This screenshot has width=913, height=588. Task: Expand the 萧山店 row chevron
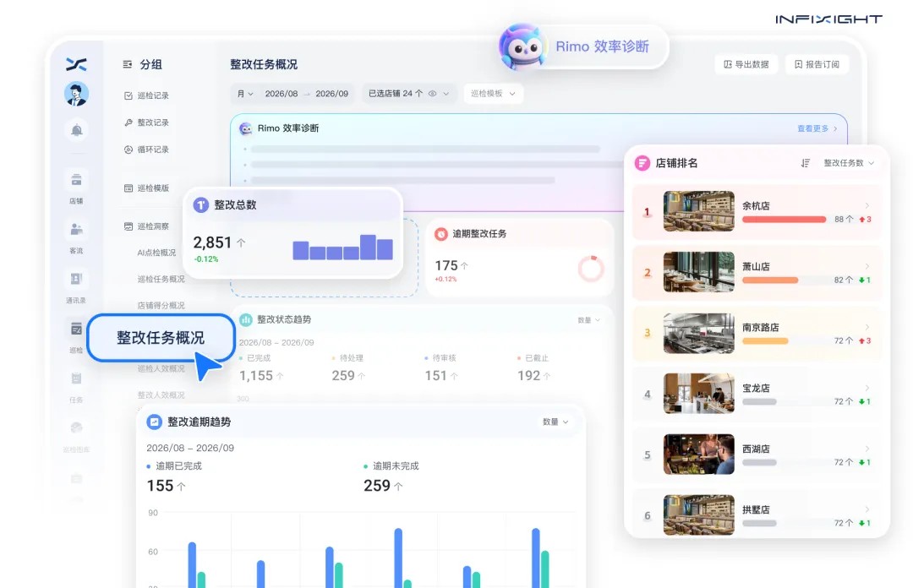(x=867, y=266)
